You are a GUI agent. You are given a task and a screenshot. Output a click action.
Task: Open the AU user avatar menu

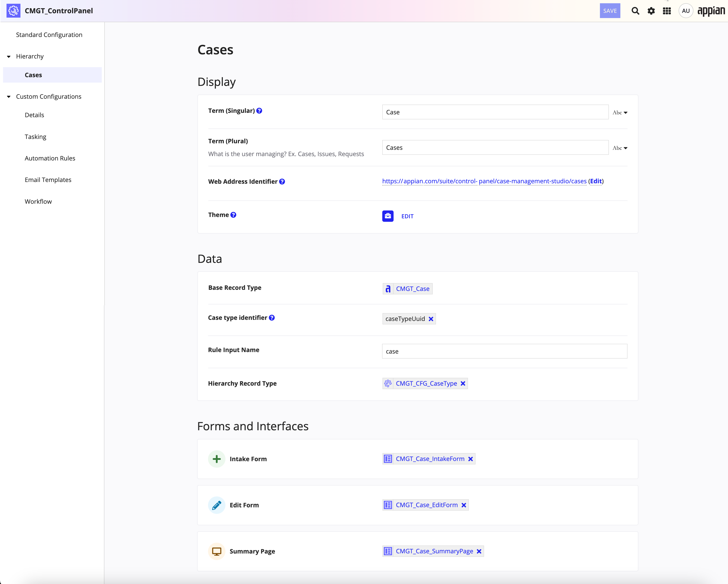[685, 11]
